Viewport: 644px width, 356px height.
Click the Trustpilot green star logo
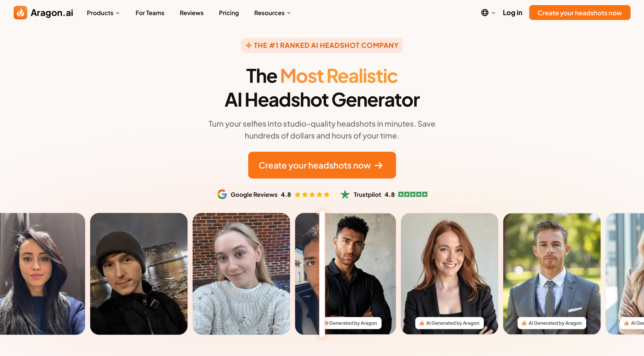click(x=345, y=194)
